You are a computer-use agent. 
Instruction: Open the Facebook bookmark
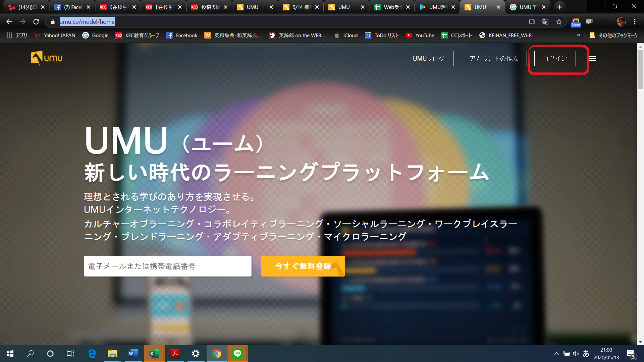point(181,35)
